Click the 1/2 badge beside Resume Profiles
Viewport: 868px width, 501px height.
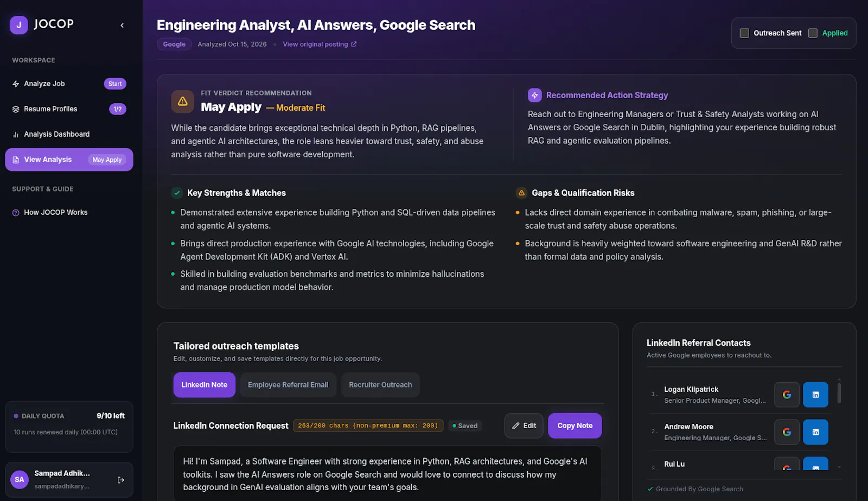click(x=118, y=109)
